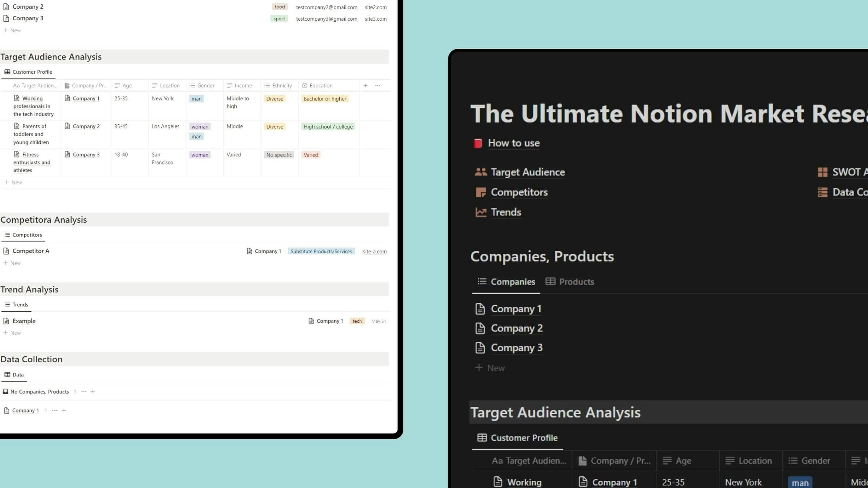Viewport: 868px width, 488px height.
Task: Select the food tag of Company 2
Action: click(280, 7)
